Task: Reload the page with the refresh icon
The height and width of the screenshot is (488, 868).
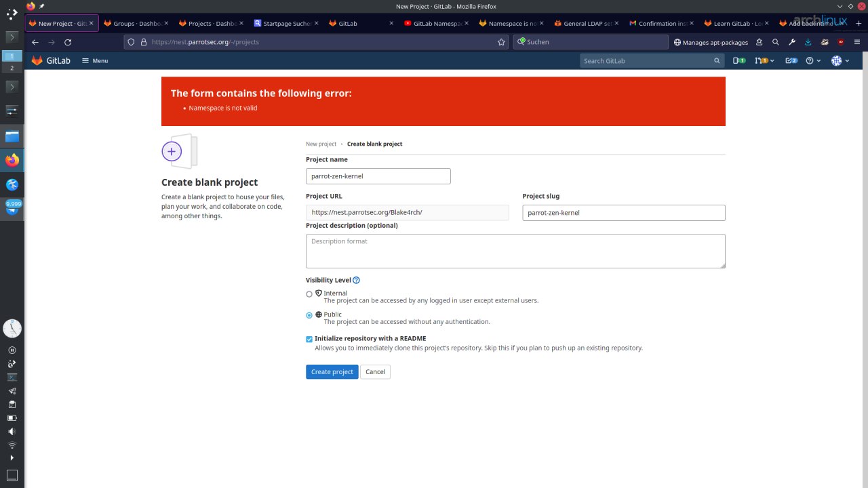Action: click(68, 42)
